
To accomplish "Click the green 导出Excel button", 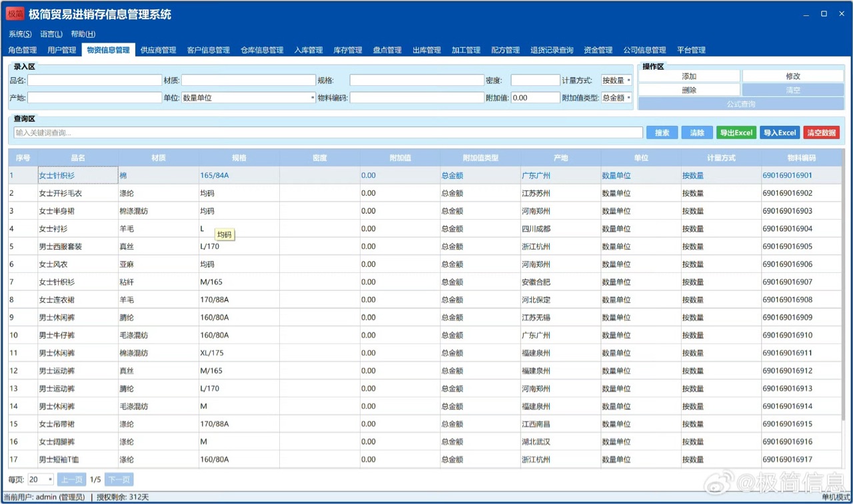I will (x=736, y=132).
